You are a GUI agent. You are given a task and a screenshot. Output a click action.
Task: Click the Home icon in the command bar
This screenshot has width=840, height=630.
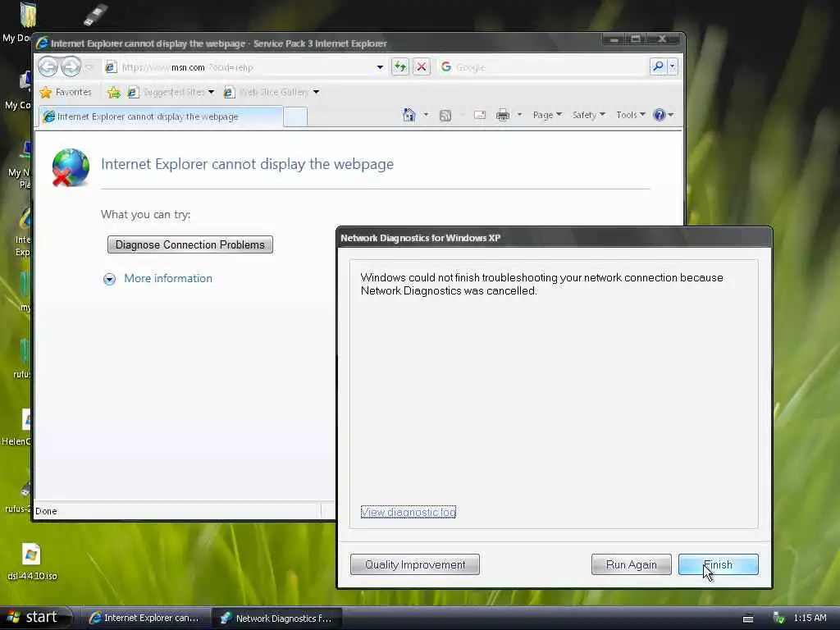pyautogui.click(x=409, y=115)
